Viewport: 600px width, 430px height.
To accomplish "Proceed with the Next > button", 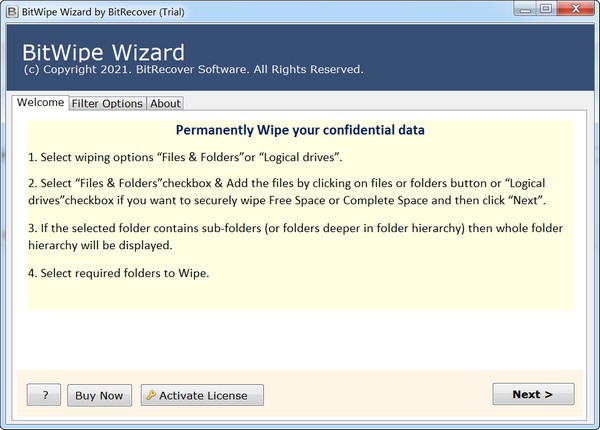I will pos(533,394).
